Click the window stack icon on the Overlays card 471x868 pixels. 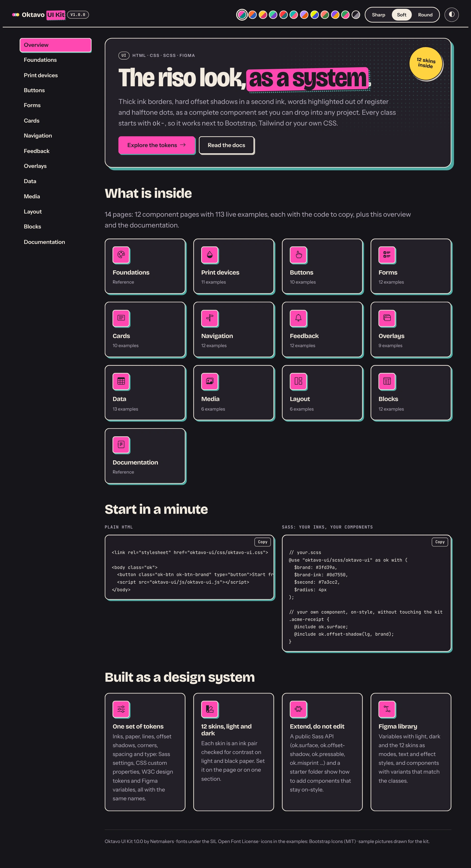[387, 318]
